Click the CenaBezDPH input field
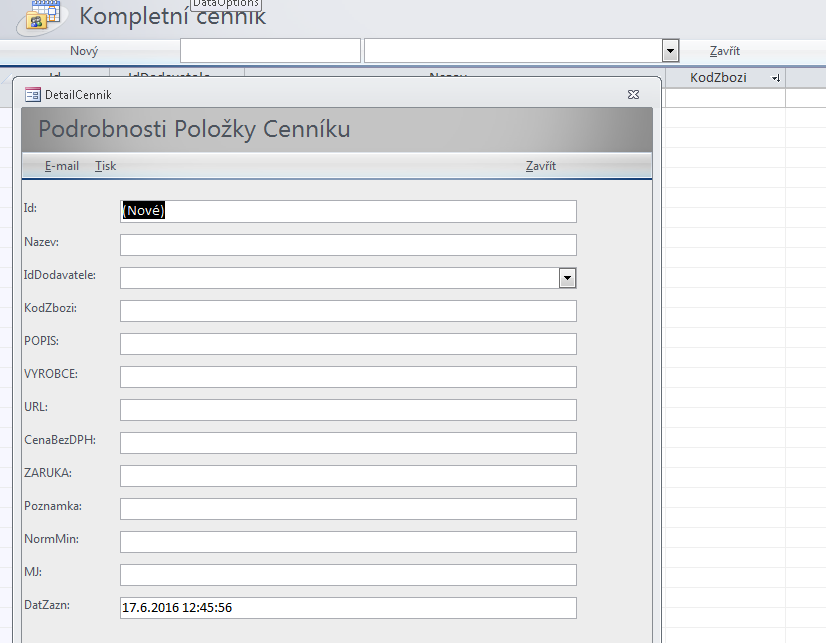 point(347,443)
